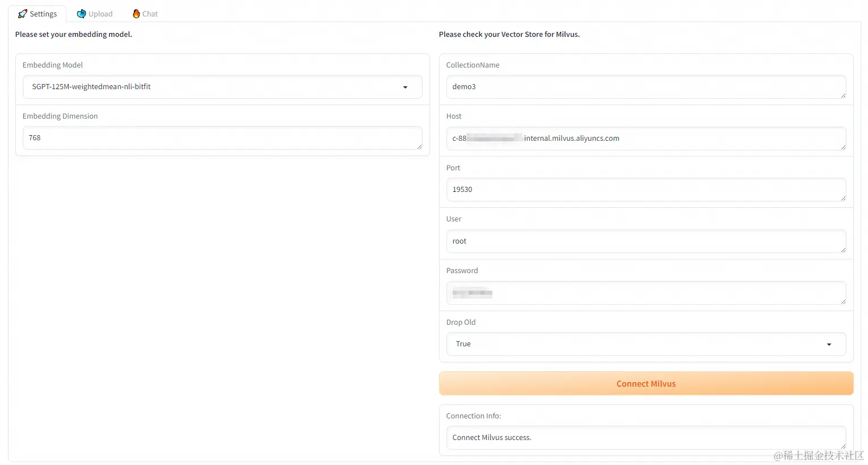Viewport: 868px width, 465px height.
Task: Click the 'Host' label
Action: pos(454,116)
